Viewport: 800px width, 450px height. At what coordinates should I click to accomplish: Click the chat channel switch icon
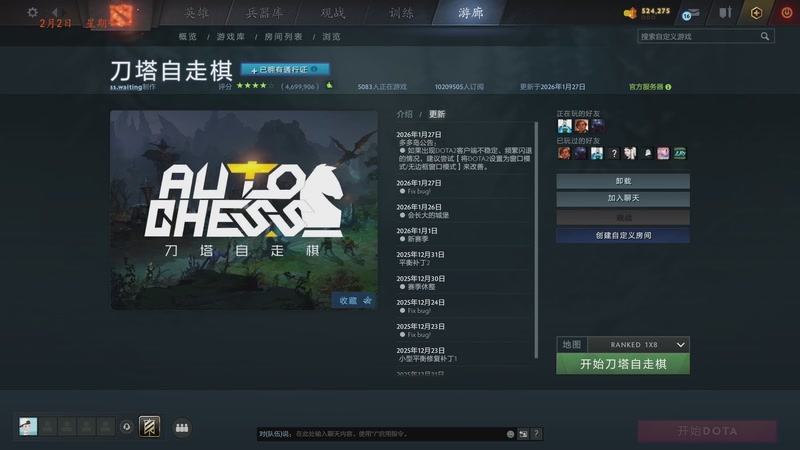(523, 434)
